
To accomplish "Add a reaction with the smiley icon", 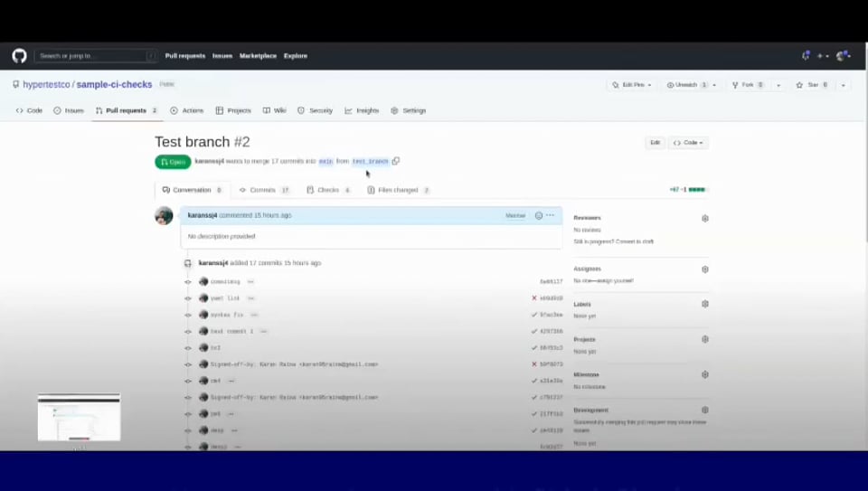I will [539, 215].
